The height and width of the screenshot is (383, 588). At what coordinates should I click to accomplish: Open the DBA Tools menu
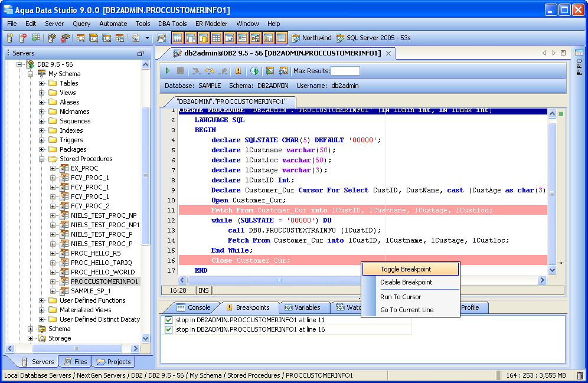[172, 24]
